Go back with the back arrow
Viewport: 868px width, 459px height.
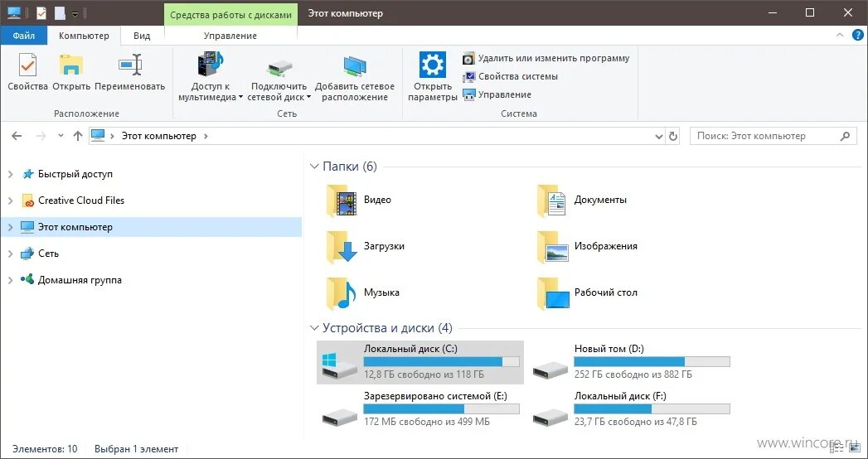coord(17,136)
